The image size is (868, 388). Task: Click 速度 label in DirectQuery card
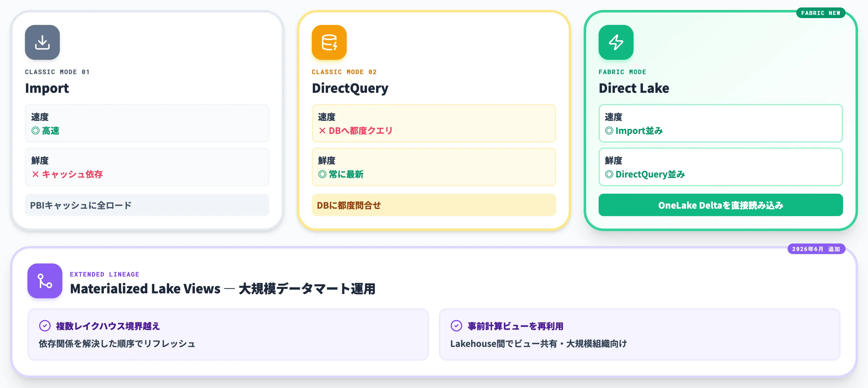coord(326,117)
